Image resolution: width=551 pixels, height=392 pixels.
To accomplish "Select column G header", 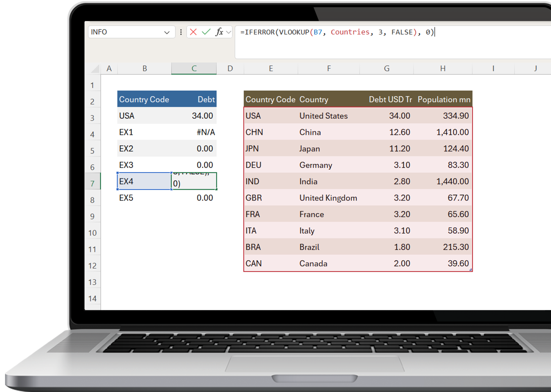I will [387, 68].
